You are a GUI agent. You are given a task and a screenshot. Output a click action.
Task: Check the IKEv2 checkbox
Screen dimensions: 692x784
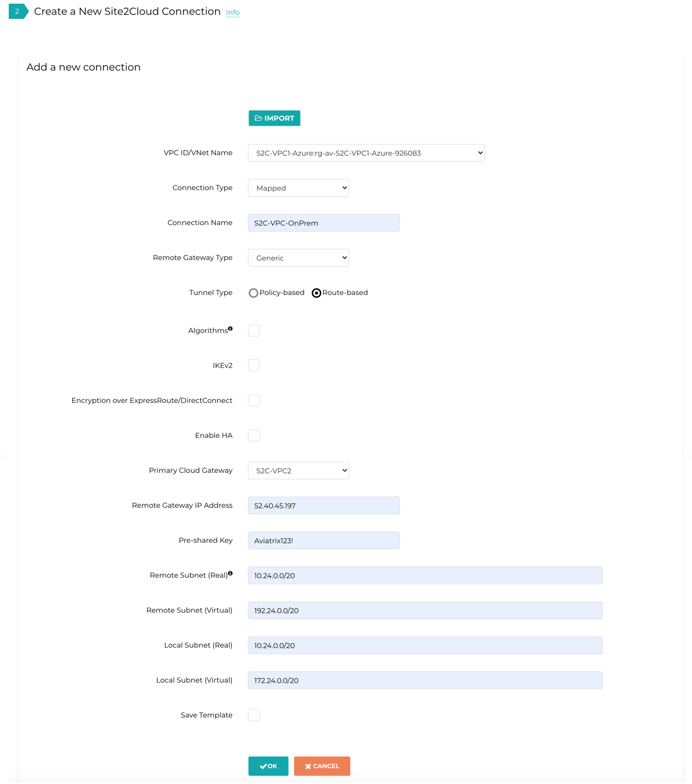pos(254,365)
